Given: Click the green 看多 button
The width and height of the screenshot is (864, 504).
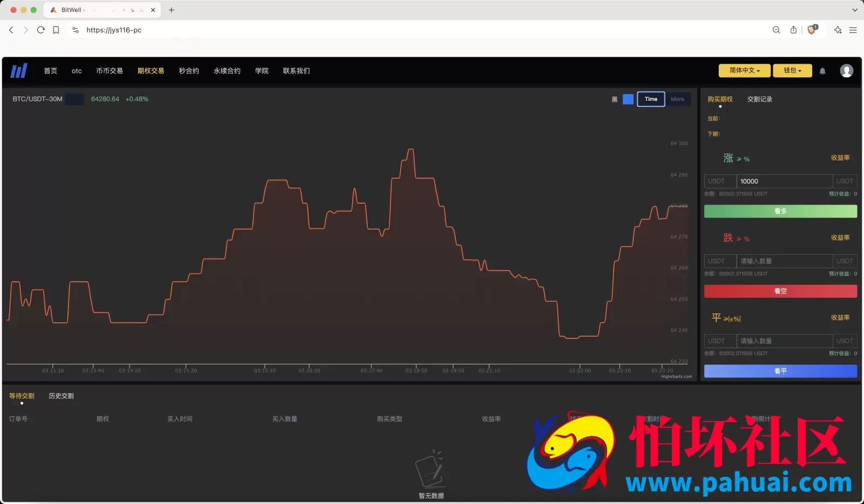Looking at the screenshot, I should tap(780, 212).
